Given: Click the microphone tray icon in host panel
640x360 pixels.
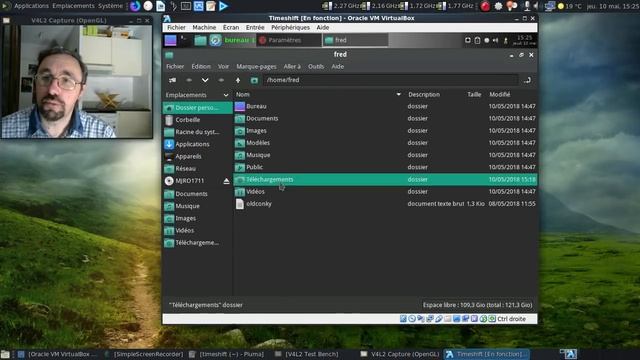Looking at the screenshot, I should tap(527, 6).
